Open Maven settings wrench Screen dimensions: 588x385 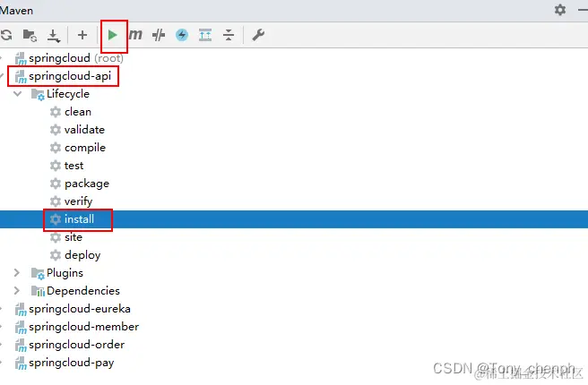click(258, 35)
